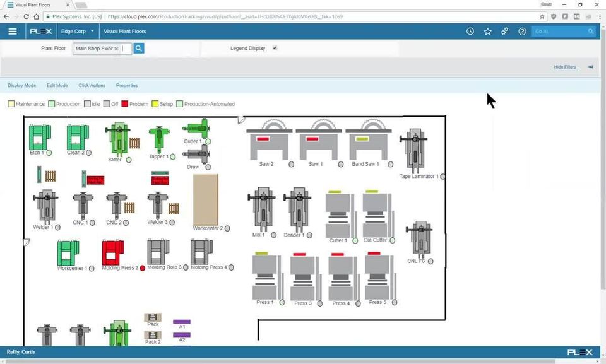The height and width of the screenshot is (364, 606).
Task: Select the red Molding Press 2 icon
Action: [x=112, y=253]
